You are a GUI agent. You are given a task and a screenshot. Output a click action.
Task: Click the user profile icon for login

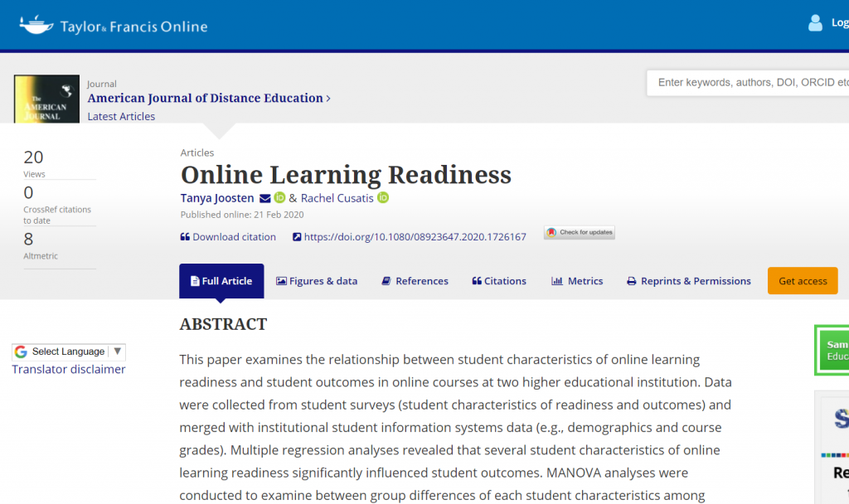[x=815, y=22]
